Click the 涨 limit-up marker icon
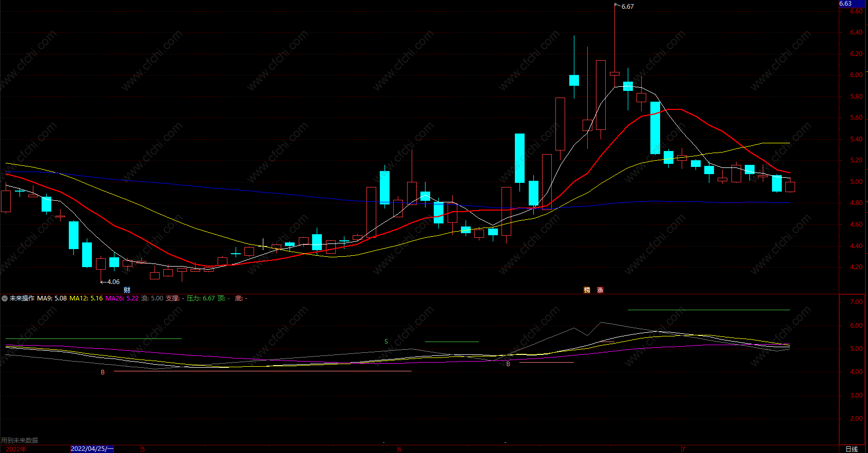This screenshot has width=868, height=453. point(600,290)
